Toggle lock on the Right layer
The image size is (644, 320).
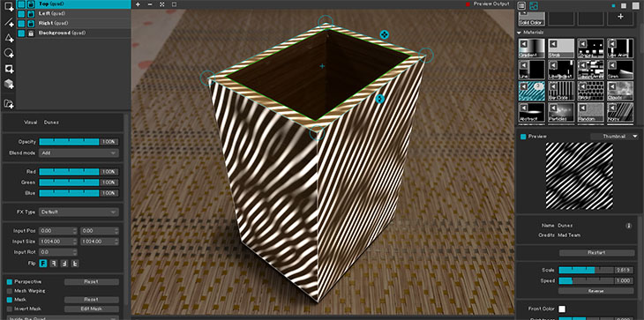coord(30,24)
